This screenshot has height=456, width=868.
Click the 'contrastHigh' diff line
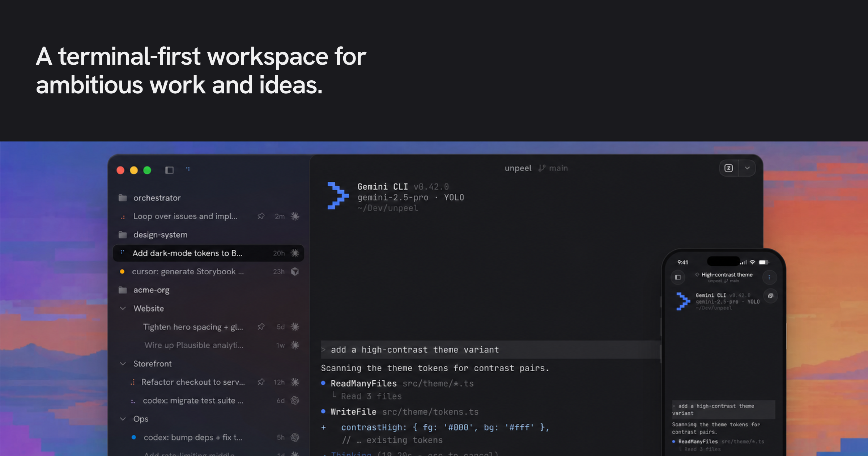(435, 427)
